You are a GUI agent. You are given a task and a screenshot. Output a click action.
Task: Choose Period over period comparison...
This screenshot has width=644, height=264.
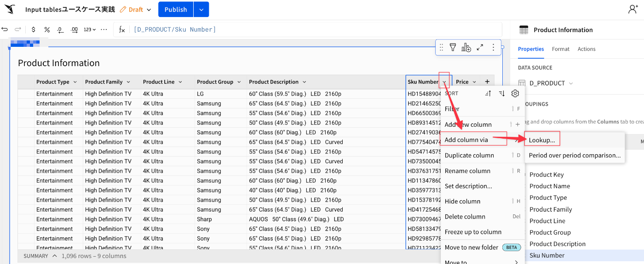tap(575, 155)
